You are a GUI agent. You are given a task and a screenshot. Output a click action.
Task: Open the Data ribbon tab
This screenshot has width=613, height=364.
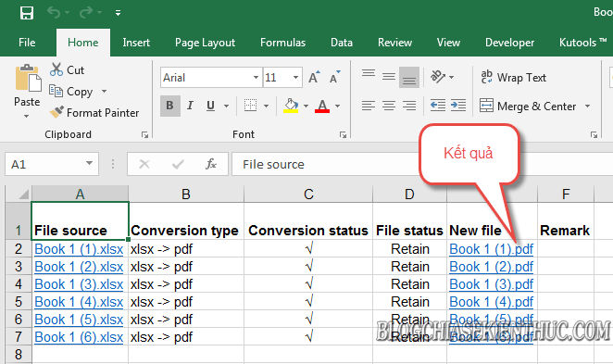pos(342,43)
